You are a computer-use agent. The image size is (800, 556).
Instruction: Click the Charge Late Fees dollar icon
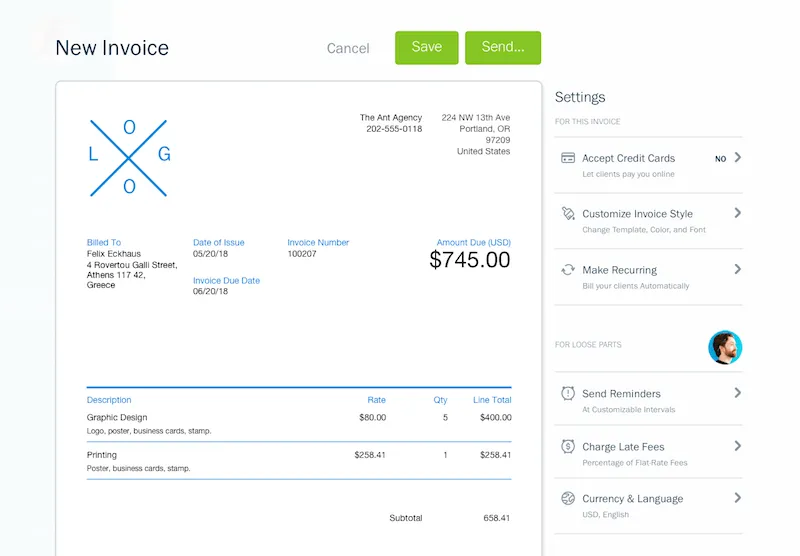tap(567, 447)
